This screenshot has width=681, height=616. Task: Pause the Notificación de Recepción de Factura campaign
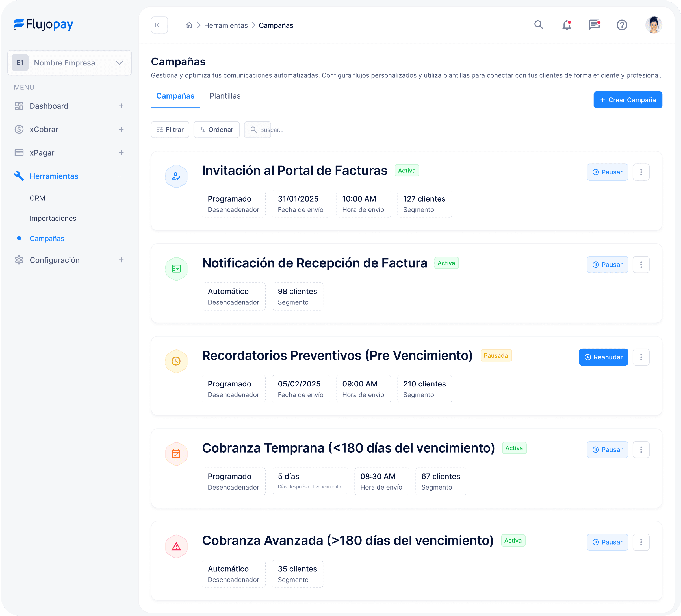click(x=607, y=265)
